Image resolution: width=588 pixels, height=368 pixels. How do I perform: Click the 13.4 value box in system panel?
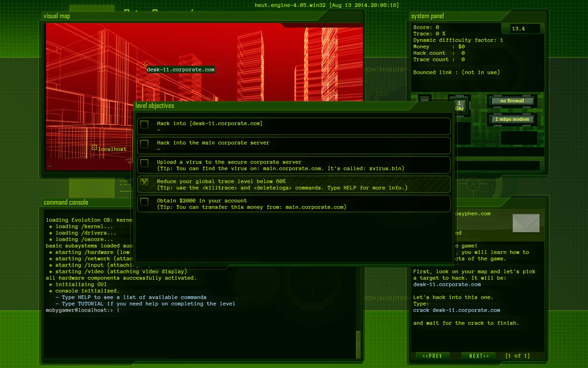pos(526,29)
